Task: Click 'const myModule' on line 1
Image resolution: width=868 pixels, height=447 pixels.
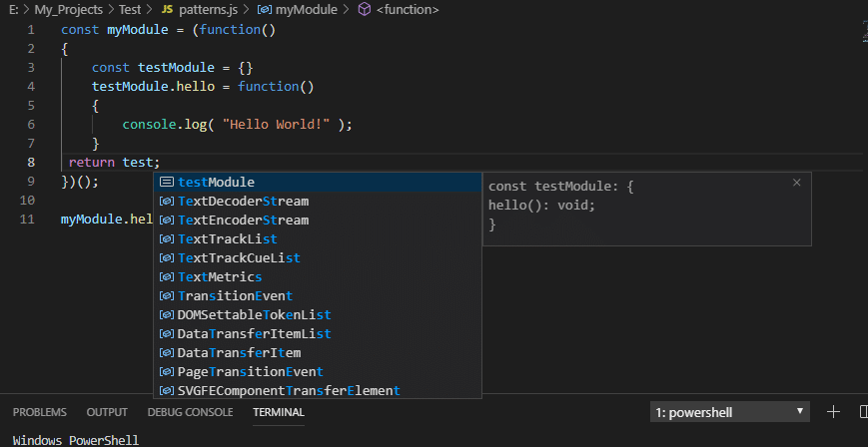Action: pyautogui.click(x=115, y=29)
